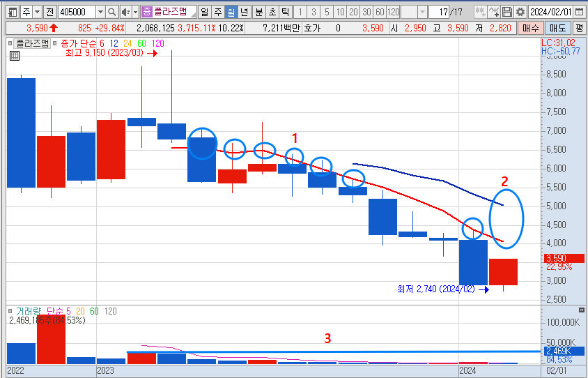The height and width of the screenshot is (378, 588).
Task: Click the date field 2024/02/01
Action: pyautogui.click(x=550, y=12)
